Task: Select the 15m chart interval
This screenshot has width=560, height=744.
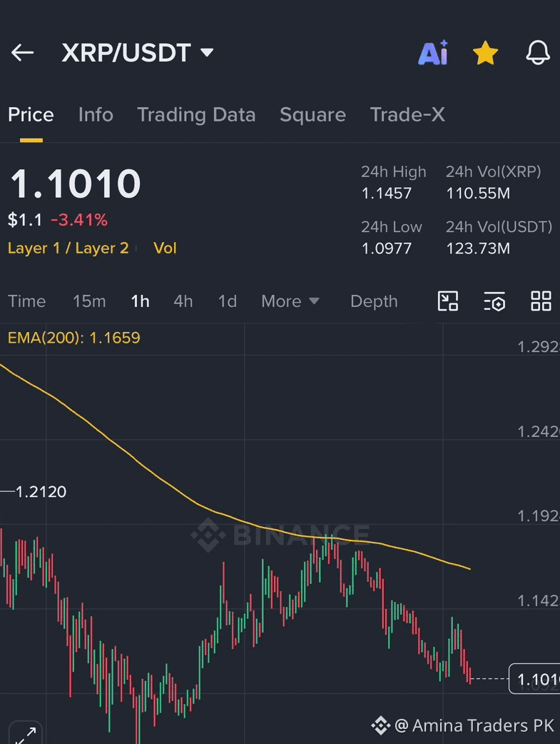Action: tap(89, 301)
